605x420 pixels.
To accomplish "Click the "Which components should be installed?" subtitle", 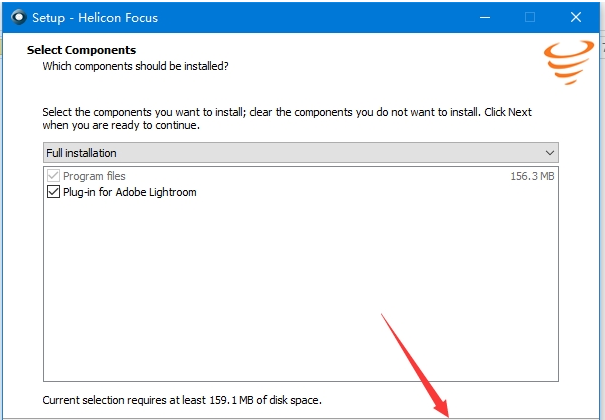I will tap(135, 66).
